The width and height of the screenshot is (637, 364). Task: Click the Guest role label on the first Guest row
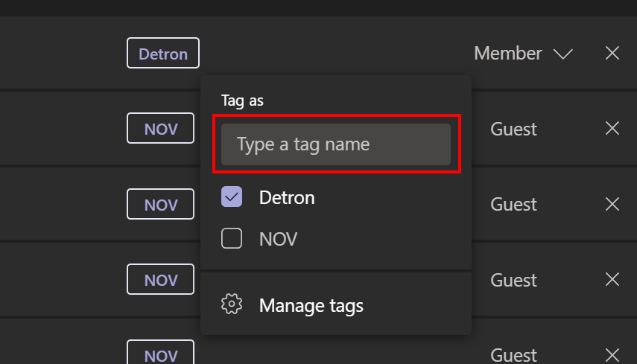tap(513, 129)
